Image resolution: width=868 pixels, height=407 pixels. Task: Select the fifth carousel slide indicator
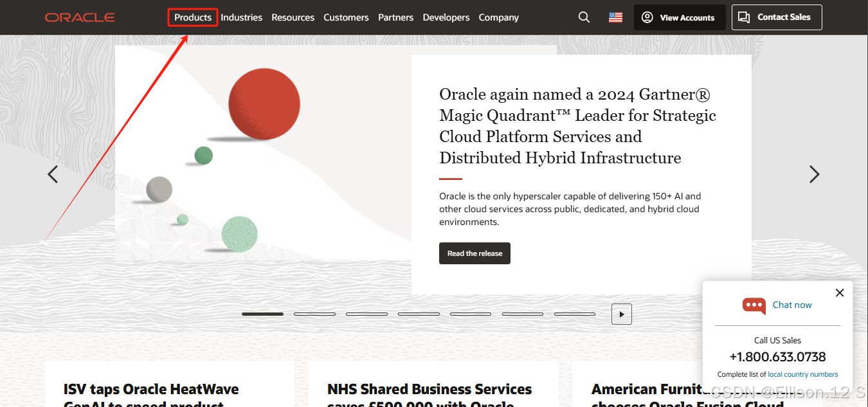tap(471, 314)
